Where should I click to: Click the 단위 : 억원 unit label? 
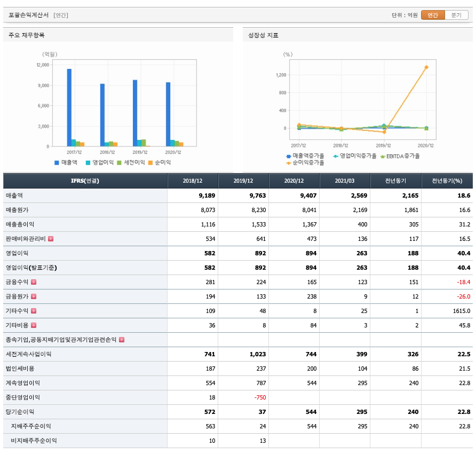point(404,15)
